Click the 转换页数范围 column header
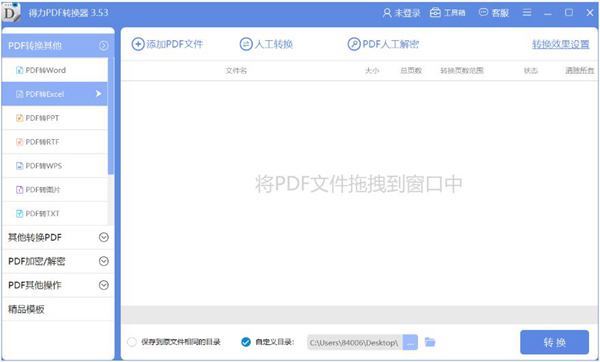 462,70
